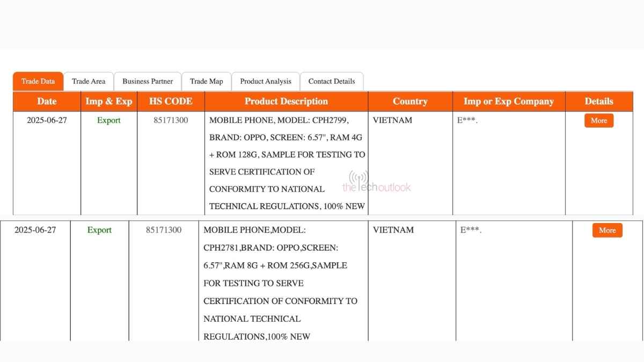Click HS code 85171300 in CPH2799 row
Screen dimensions: 644x362
coord(171,120)
